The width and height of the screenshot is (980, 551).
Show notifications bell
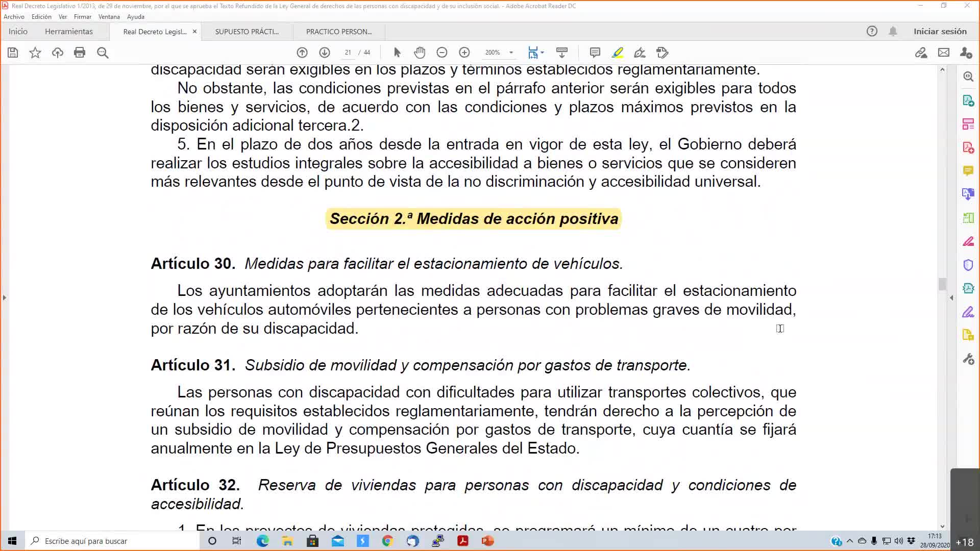click(893, 31)
